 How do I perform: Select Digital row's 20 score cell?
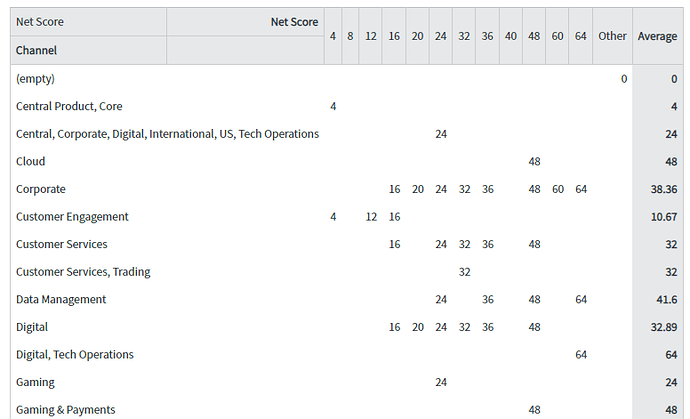pyautogui.click(x=418, y=327)
